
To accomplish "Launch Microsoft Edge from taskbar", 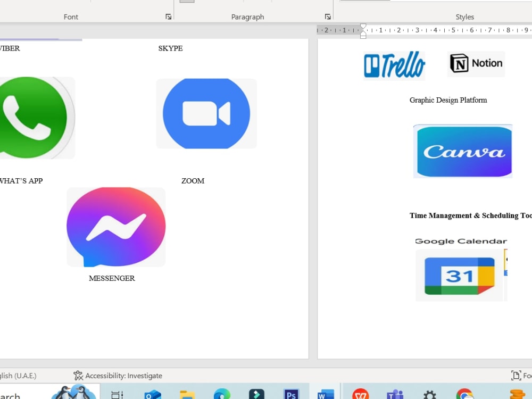I will [x=222, y=394].
